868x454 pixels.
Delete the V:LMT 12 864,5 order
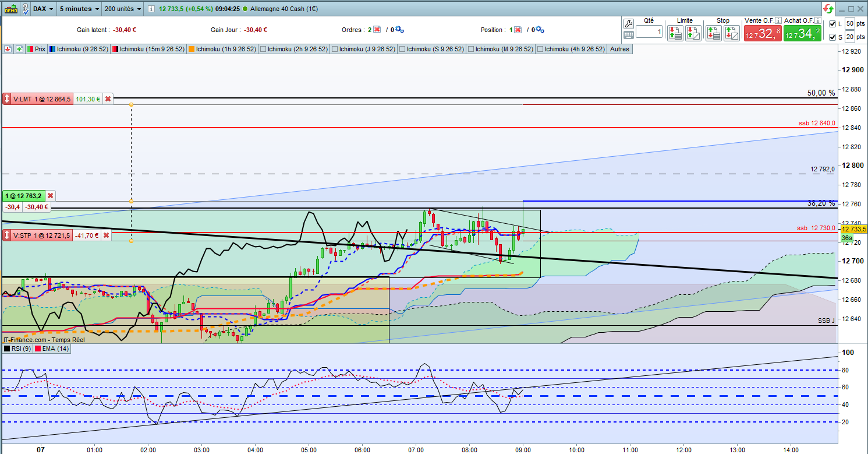pyautogui.click(x=108, y=99)
